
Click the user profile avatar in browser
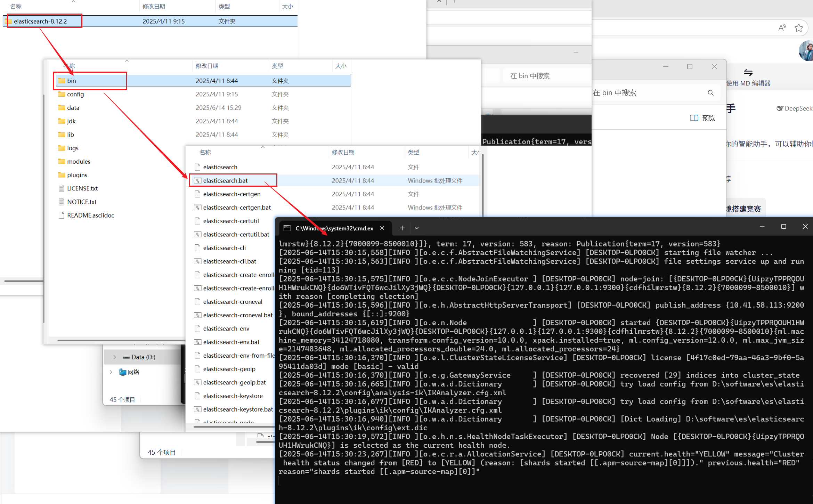coord(807,51)
